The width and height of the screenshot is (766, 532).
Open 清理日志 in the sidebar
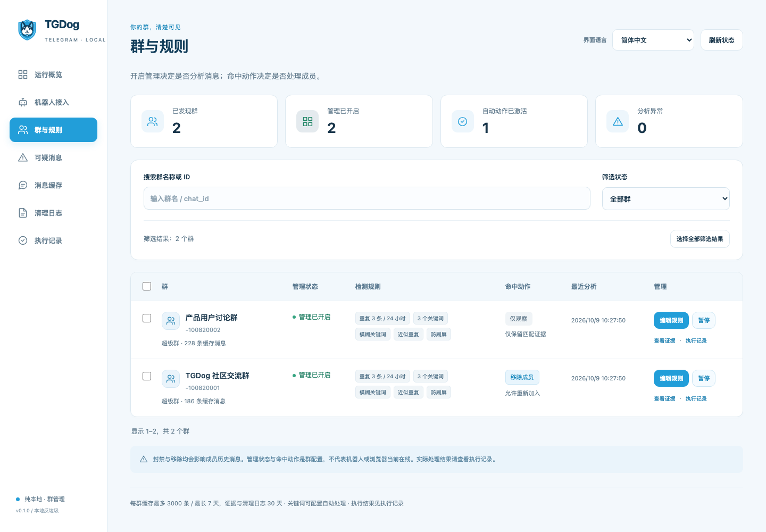click(x=53, y=213)
